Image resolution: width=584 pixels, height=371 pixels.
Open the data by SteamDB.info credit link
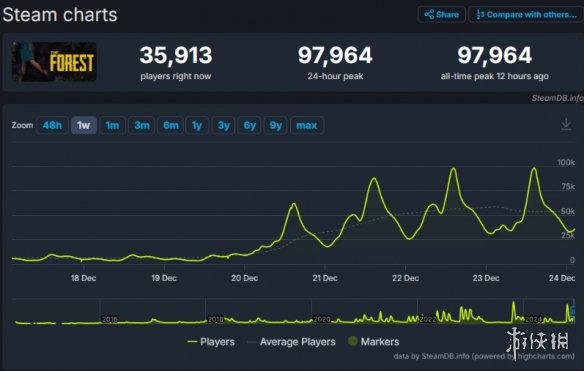(484, 356)
